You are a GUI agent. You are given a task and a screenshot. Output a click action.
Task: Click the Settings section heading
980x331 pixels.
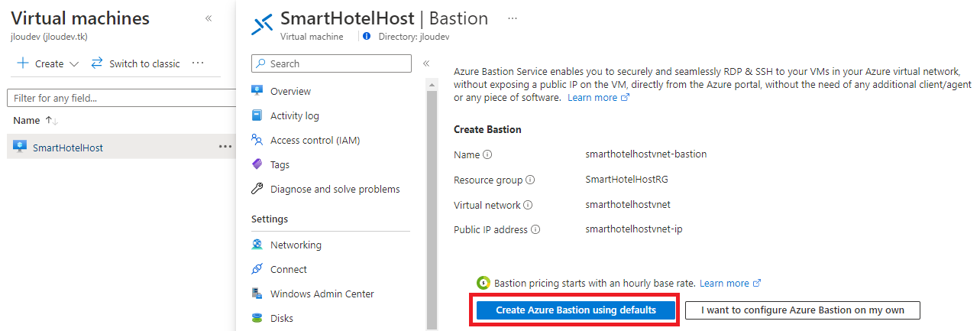pos(270,219)
